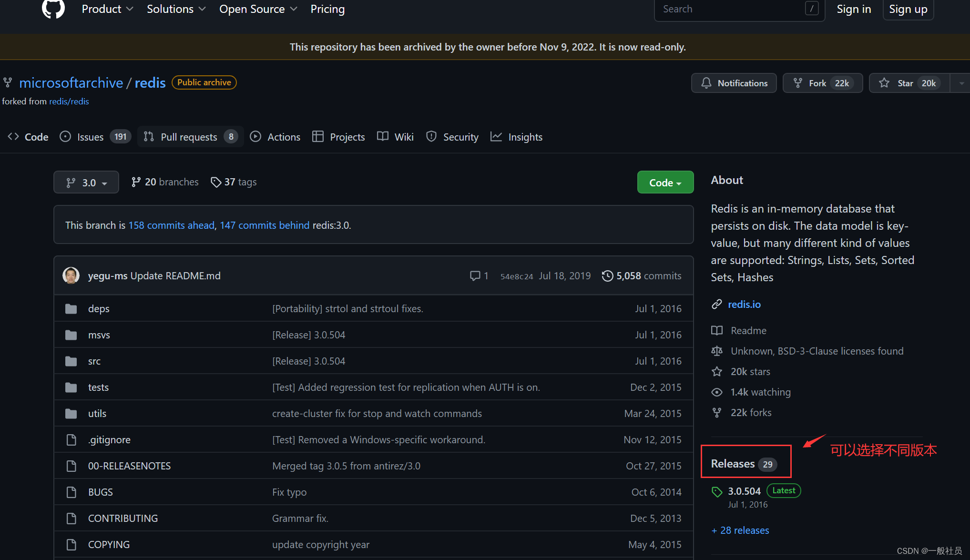Open the Solutions menu

[x=176, y=9]
